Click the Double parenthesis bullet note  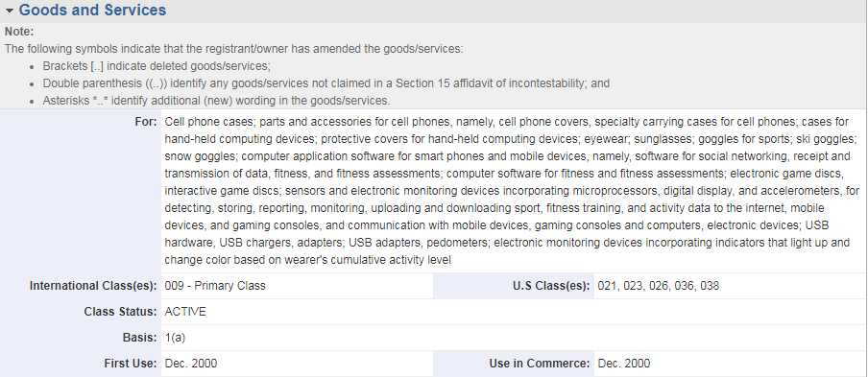pyautogui.click(x=326, y=83)
